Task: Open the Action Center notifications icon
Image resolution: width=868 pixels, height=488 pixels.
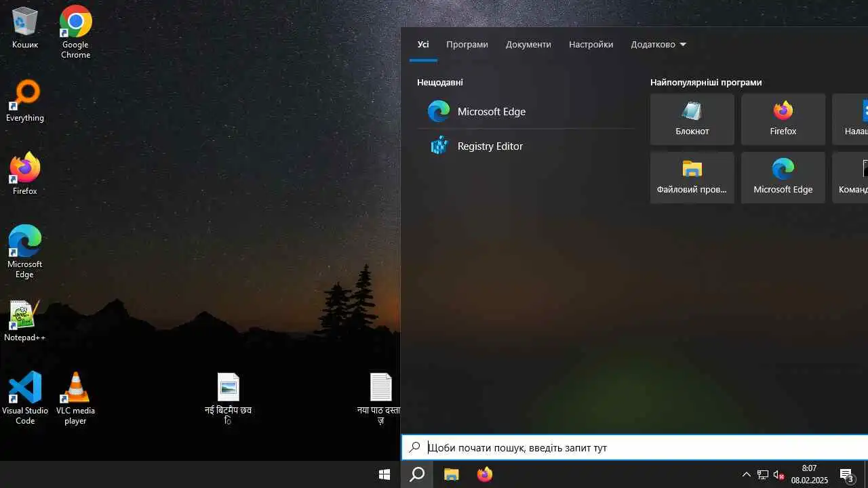Action: pos(846,474)
